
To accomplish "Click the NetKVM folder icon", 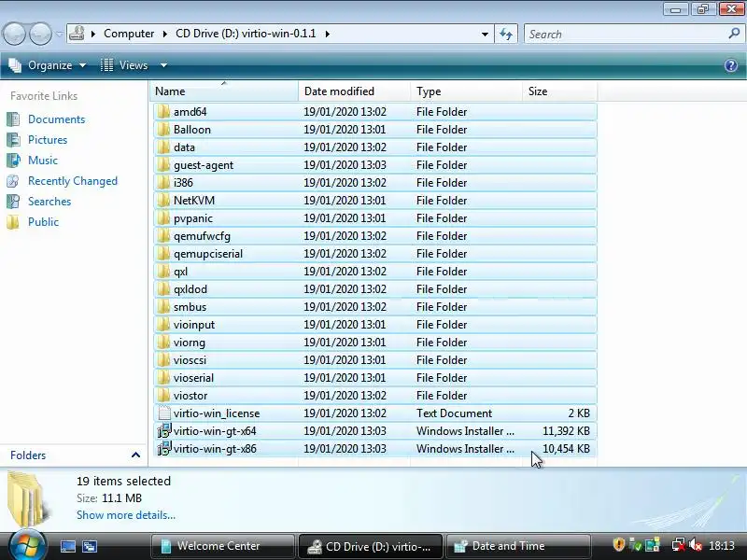I will (x=163, y=201).
